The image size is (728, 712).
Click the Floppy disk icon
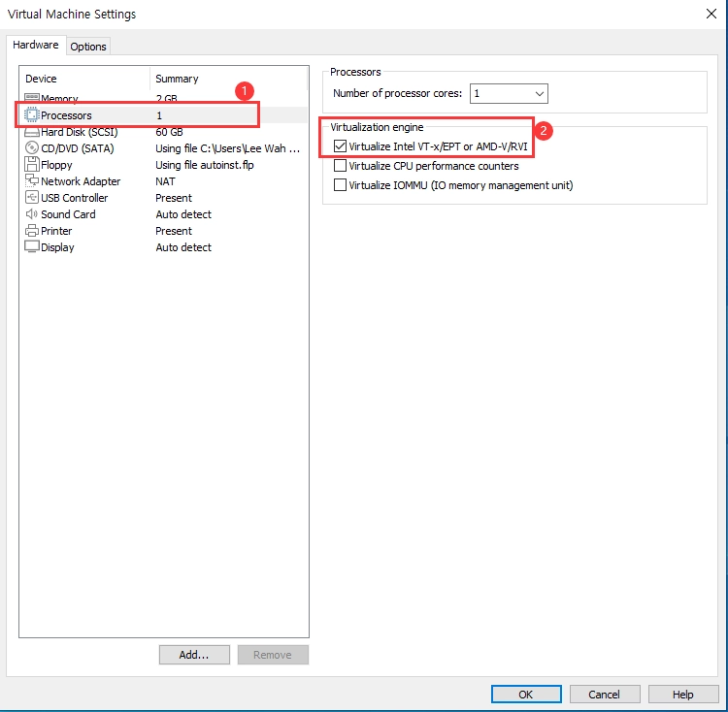32,164
